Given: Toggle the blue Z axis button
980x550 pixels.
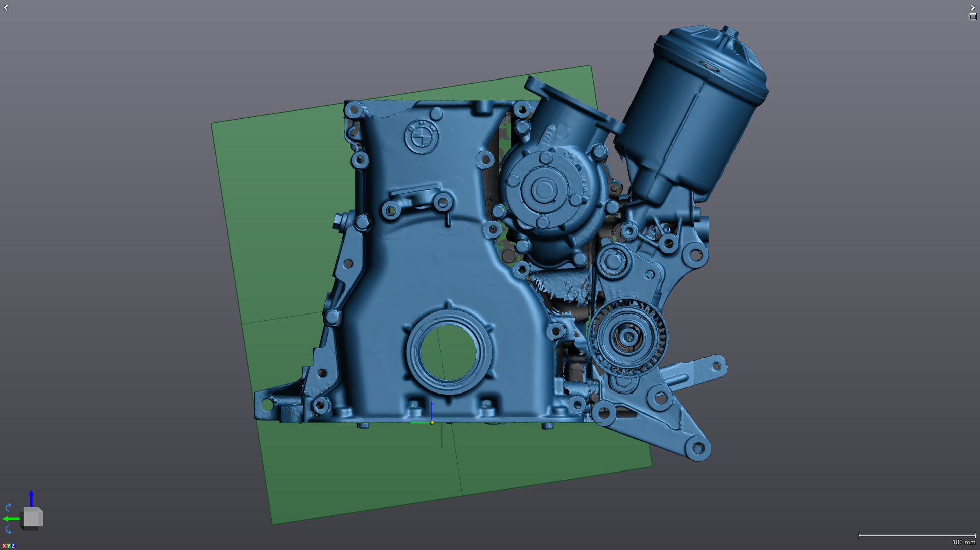Looking at the screenshot, I should coord(13,546).
